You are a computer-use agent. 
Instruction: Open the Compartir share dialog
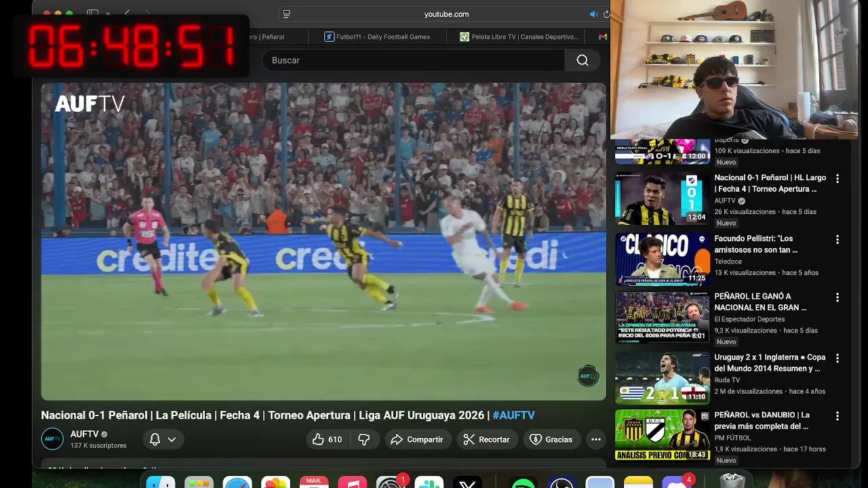click(417, 439)
